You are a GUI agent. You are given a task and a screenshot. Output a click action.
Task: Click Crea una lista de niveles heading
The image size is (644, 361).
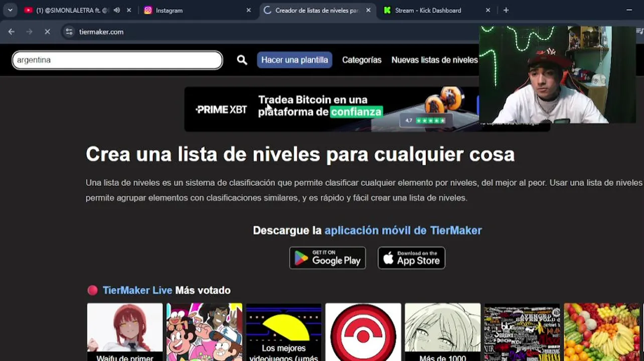point(300,154)
